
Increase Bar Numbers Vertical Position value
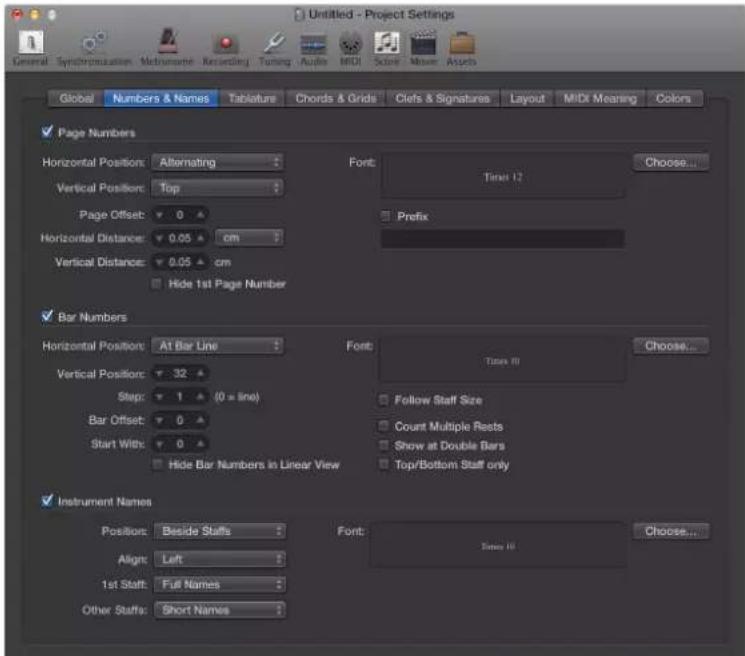tap(201, 374)
